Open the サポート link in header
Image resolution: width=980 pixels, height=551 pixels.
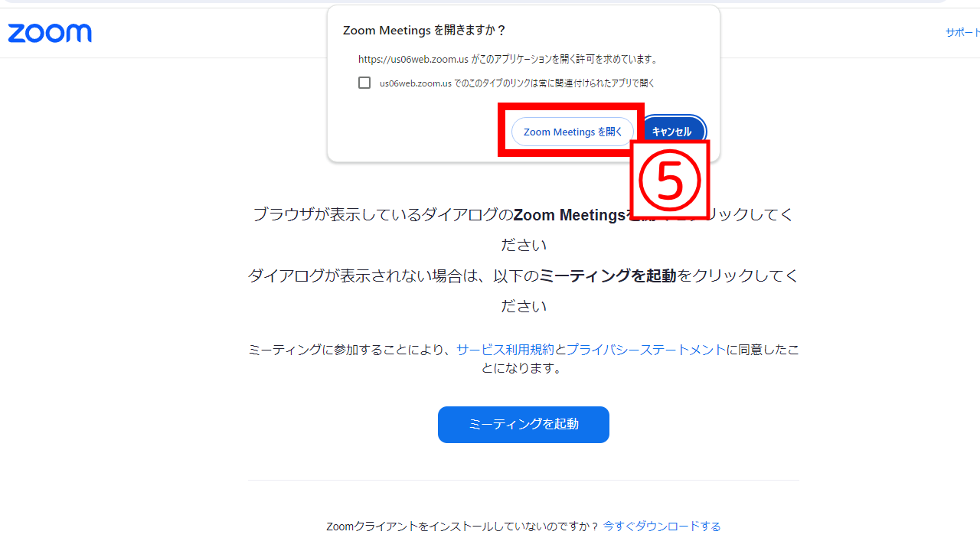pyautogui.click(x=962, y=33)
